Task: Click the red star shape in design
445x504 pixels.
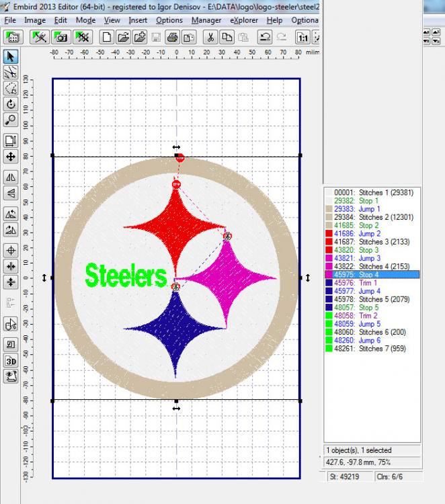Action: click(x=175, y=227)
